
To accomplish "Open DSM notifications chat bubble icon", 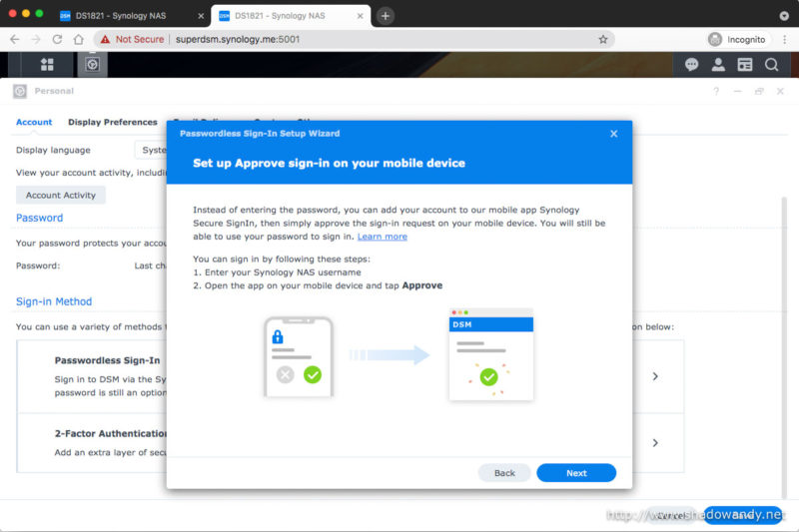I will 691,64.
